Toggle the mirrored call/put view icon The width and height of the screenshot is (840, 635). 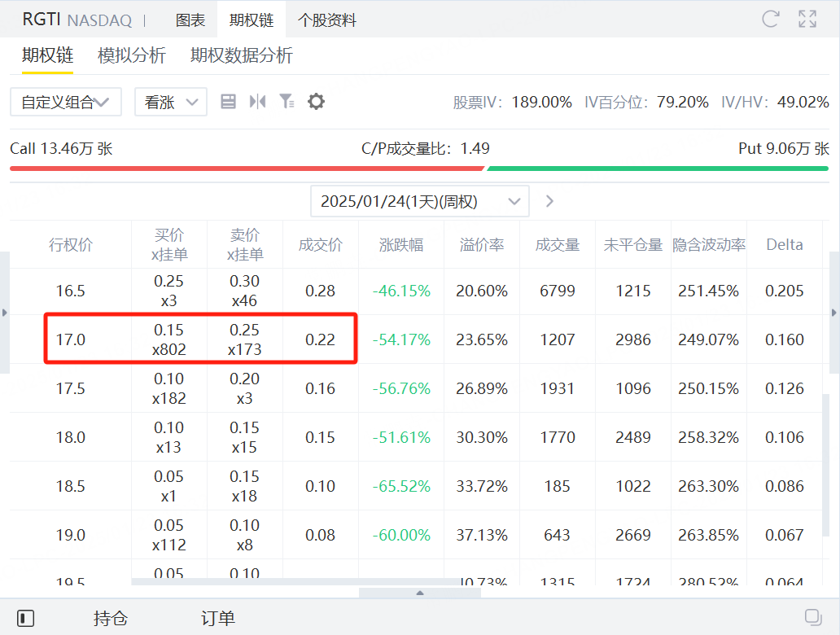258,101
